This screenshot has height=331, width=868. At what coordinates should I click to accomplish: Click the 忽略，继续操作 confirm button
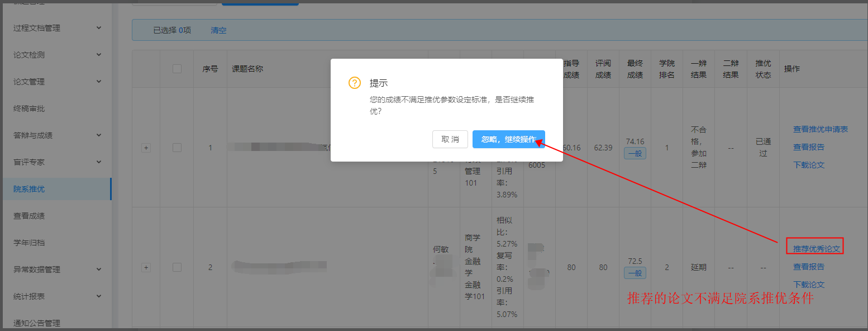[x=508, y=139]
